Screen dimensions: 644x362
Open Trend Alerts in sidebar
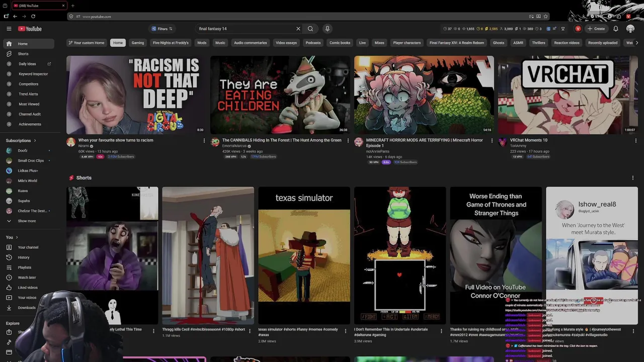pos(27,94)
